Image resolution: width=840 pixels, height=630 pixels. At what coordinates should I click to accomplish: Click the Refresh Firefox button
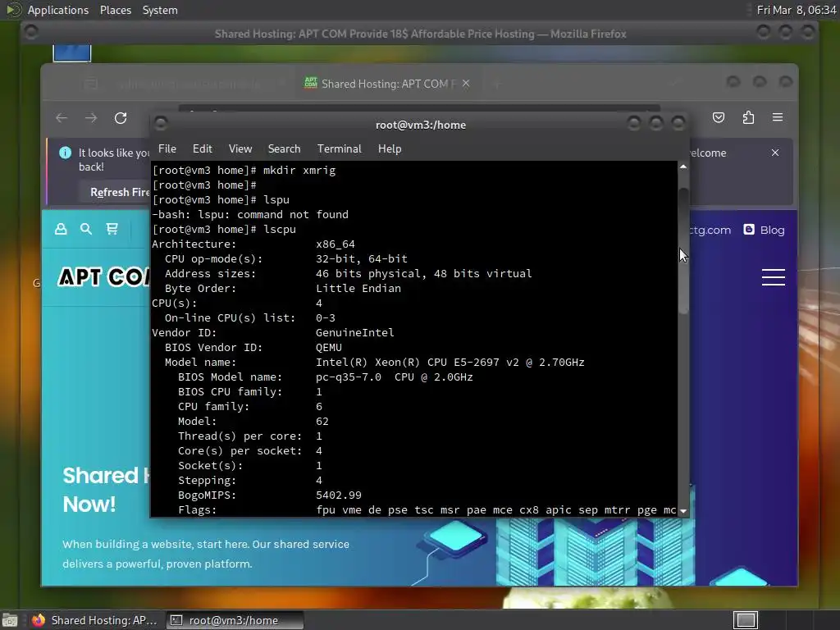tap(120, 192)
